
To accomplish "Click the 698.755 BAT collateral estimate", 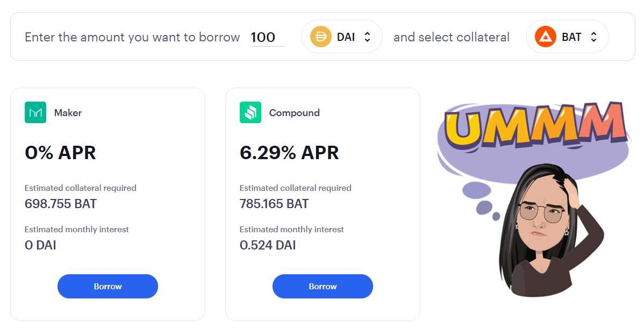I will click(x=61, y=204).
